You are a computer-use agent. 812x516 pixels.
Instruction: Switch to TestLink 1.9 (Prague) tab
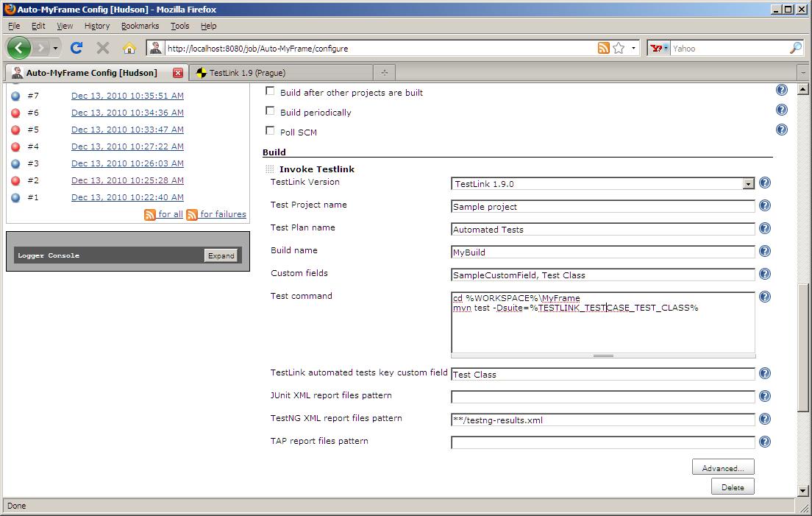247,73
